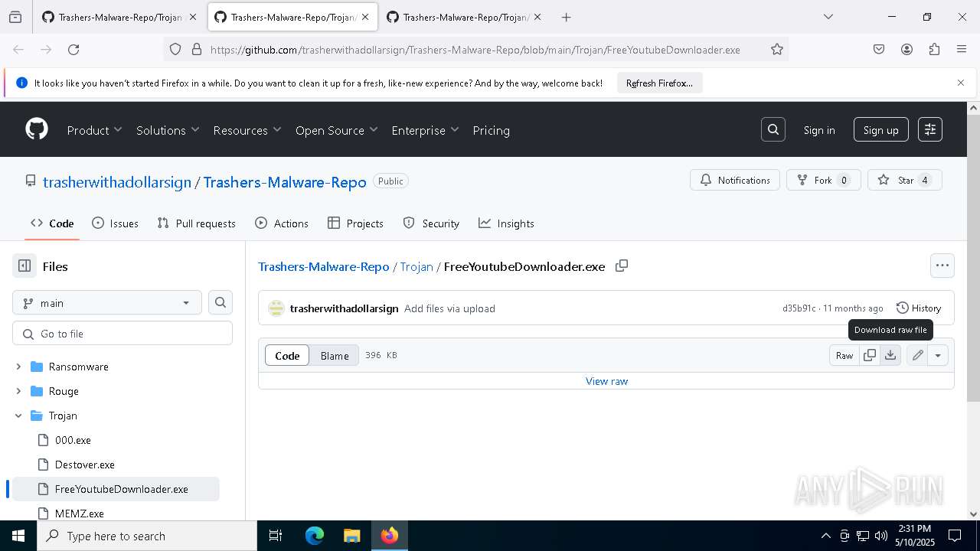Expand the Solutions menu
980x551 pixels.
(x=168, y=130)
